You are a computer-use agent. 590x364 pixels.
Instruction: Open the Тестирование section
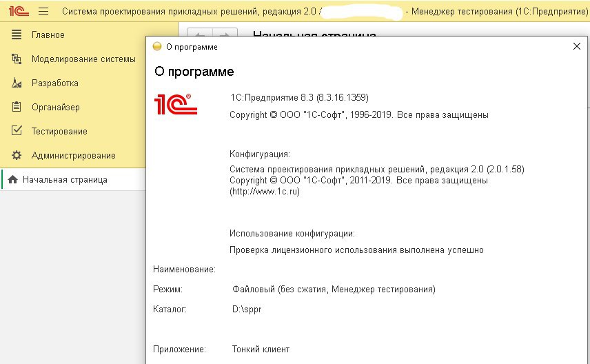coord(59,132)
